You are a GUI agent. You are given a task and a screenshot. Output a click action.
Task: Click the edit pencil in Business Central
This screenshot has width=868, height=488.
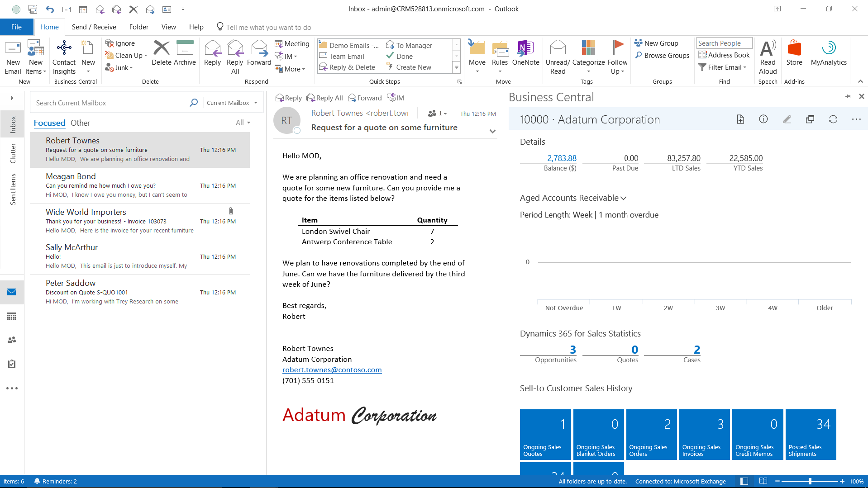pyautogui.click(x=787, y=119)
